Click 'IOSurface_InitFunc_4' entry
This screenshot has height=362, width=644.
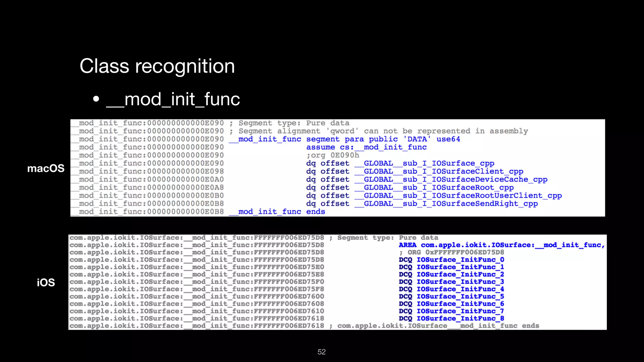(x=460, y=289)
